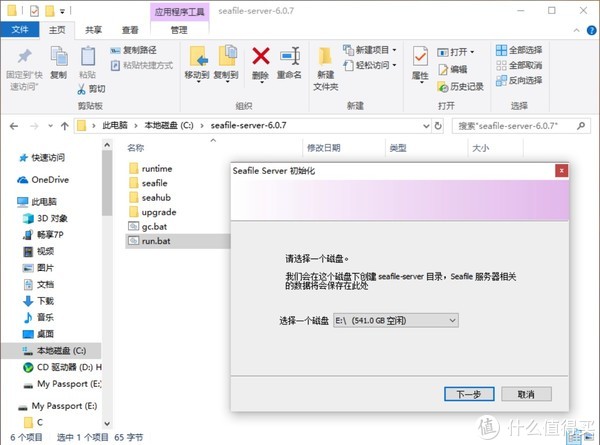The height and width of the screenshot is (445, 600).
Task: Expand the disk selection combo box
Action: [x=396, y=320]
